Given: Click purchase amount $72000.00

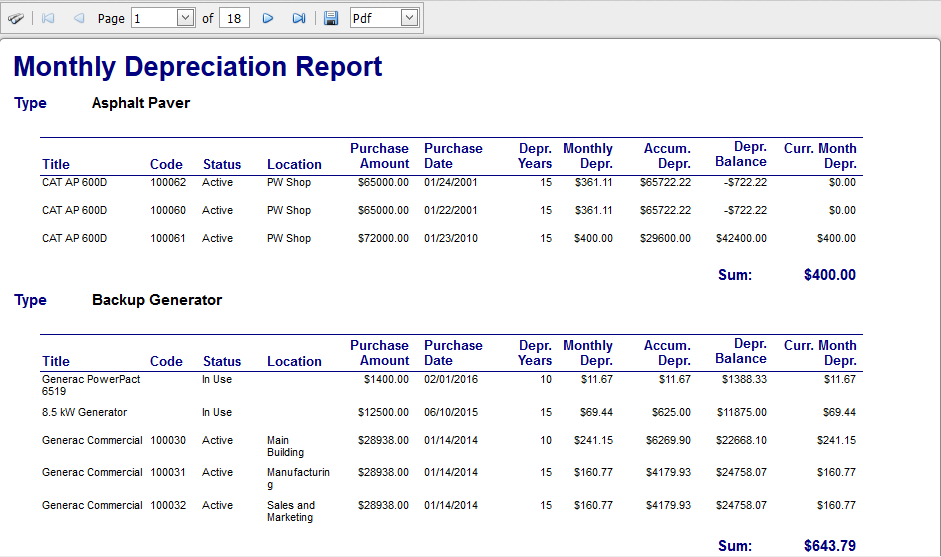Looking at the screenshot, I should pos(383,238).
